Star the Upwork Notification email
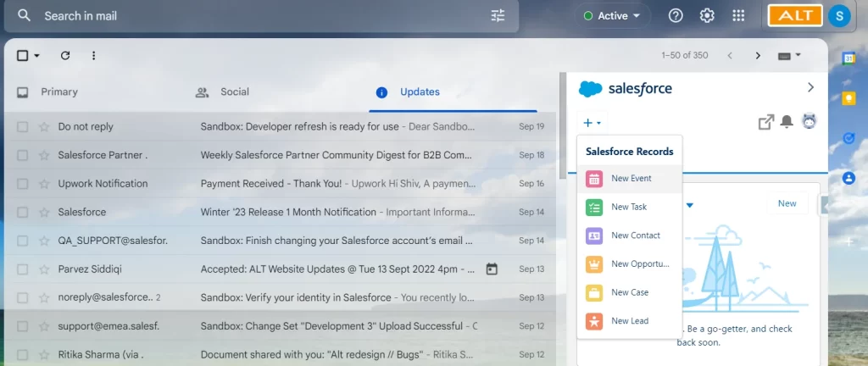Viewport: 868px width, 366px height. coord(44,184)
